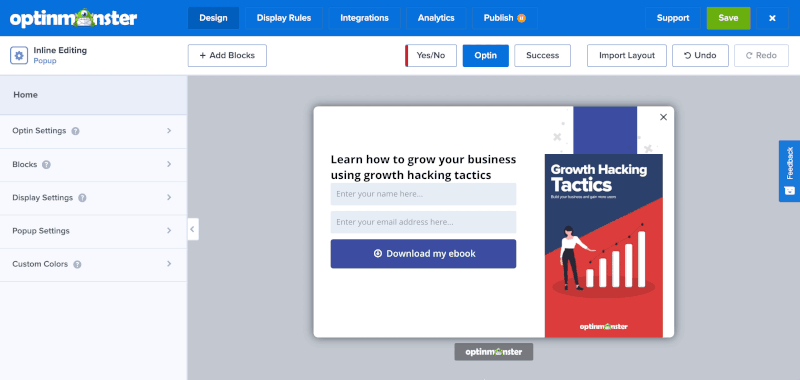Click the Inline Editing campaign name
Viewport: 800px width, 380px height.
tap(60, 50)
